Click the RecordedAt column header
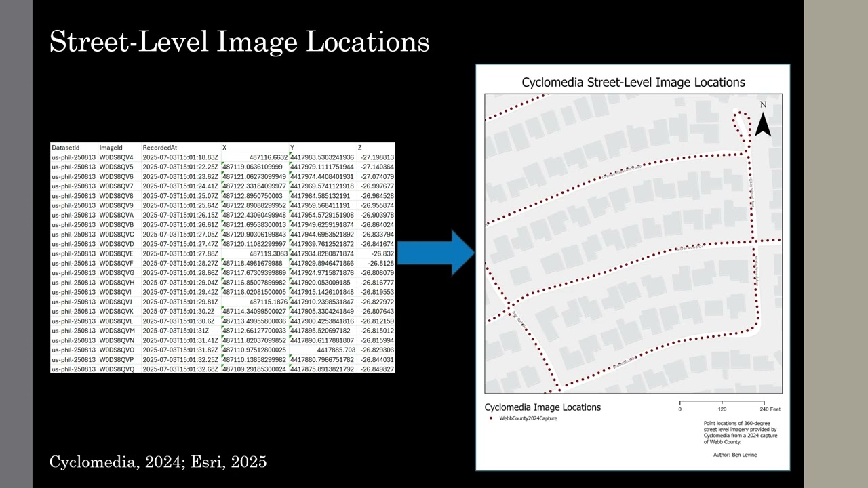 (x=159, y=147)
